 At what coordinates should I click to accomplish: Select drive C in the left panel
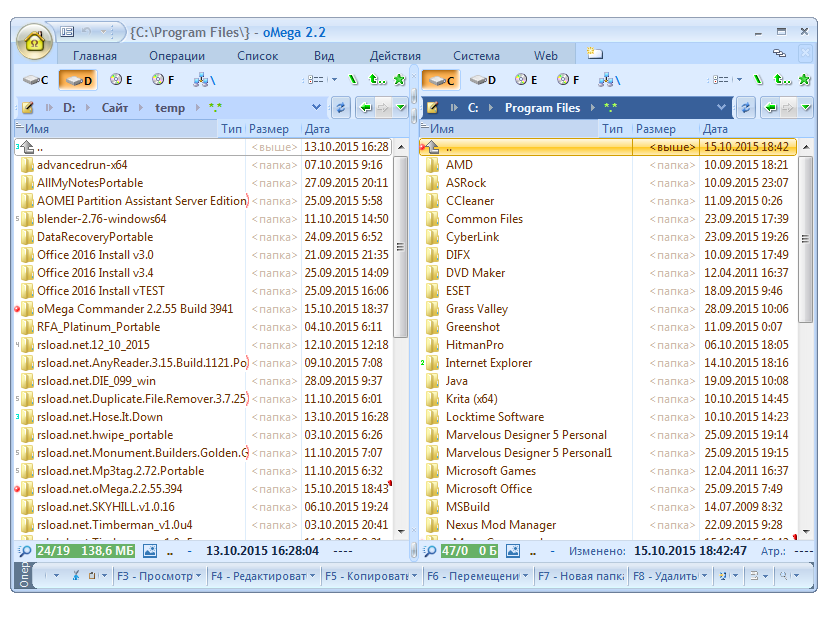coord(36,80)
